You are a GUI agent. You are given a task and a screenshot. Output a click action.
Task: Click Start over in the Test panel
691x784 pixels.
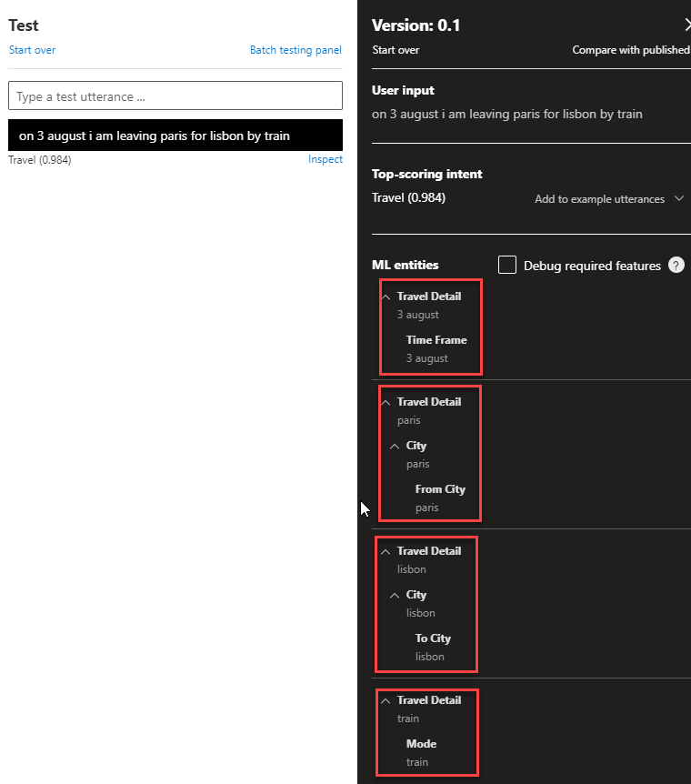tap(32, 50)
